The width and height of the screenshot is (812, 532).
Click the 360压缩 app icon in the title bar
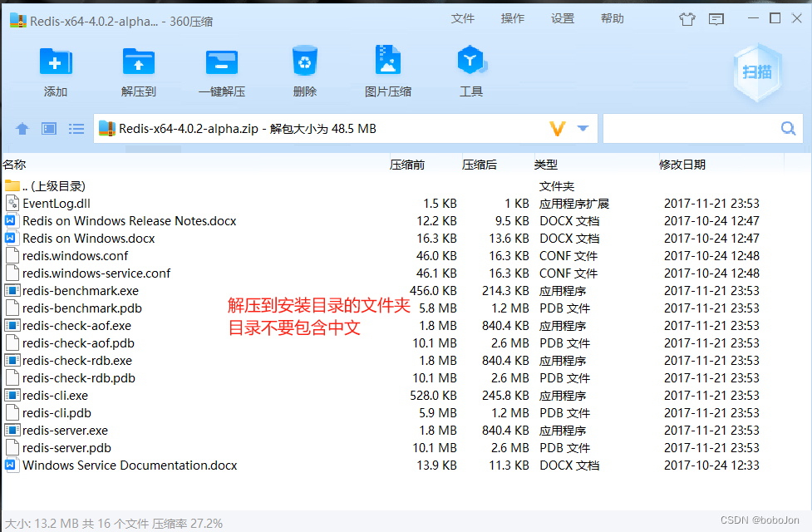pos(18,21)
